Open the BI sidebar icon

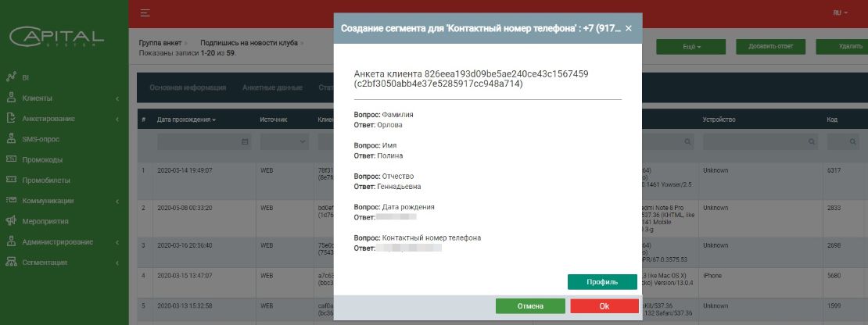pyautogui.click(x=10, y=77)
